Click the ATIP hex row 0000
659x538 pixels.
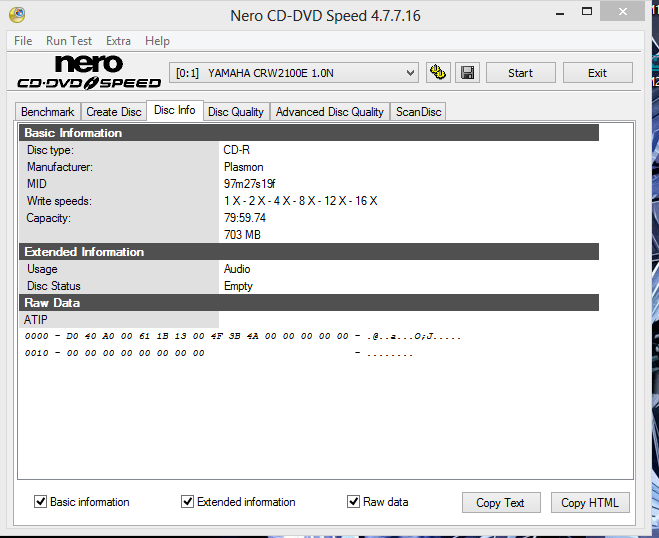(243, 336)
